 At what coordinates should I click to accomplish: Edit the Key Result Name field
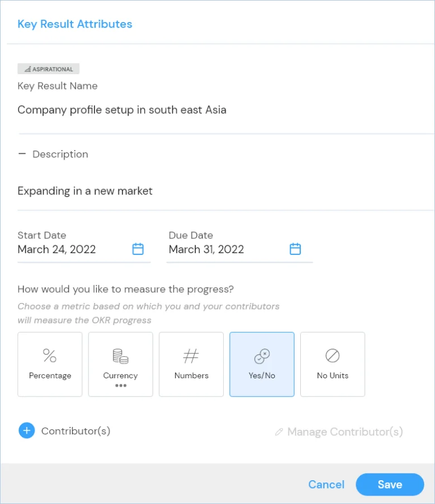point(225,110)
